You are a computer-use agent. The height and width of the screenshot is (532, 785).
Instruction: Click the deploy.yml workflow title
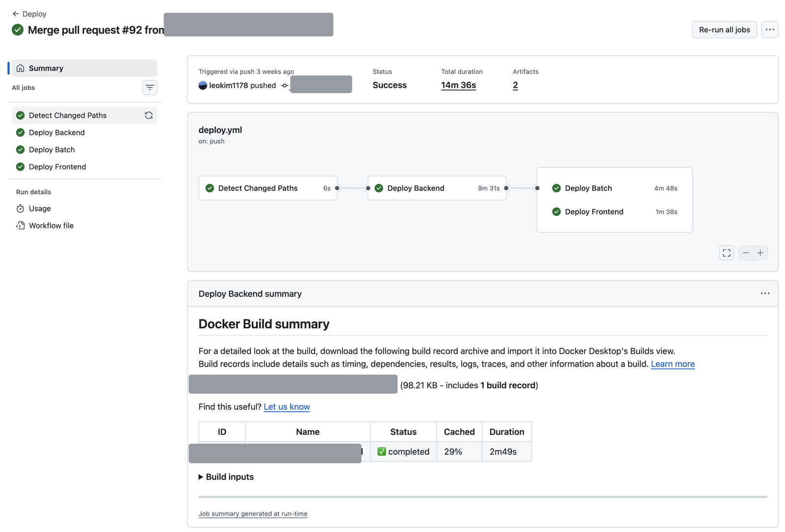[x=220, y=130]
